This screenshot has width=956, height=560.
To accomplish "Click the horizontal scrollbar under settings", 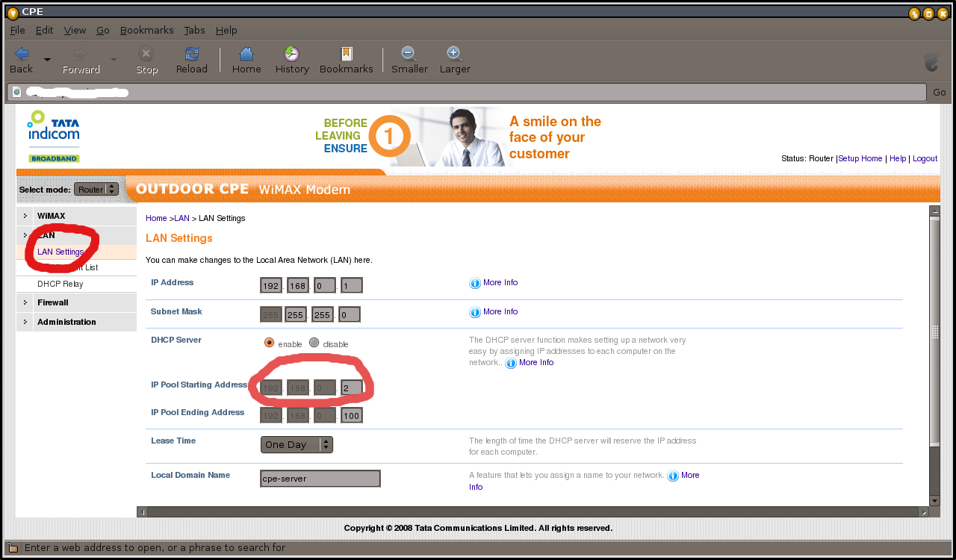I will point(533,512).
